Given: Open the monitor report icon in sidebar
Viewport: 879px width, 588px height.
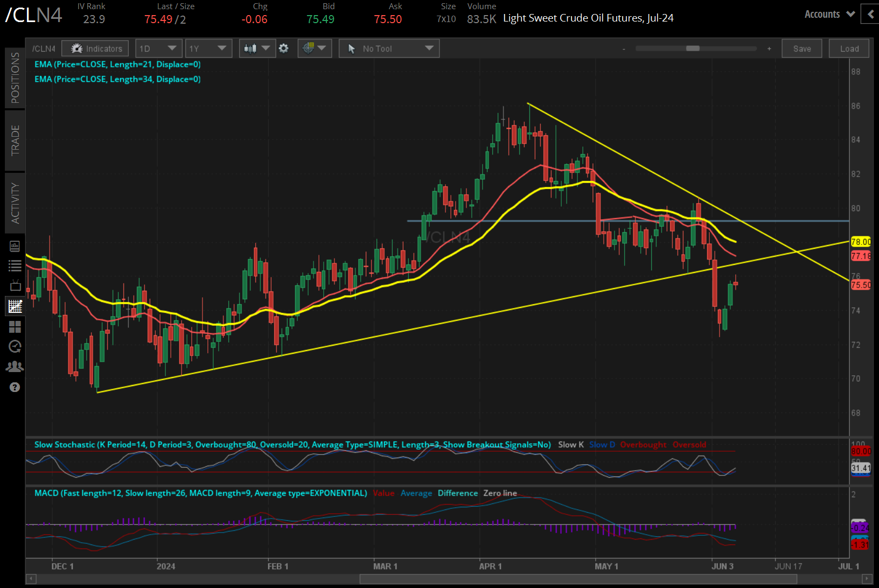Looking at the screenshot, I should (x=15, y=247).
